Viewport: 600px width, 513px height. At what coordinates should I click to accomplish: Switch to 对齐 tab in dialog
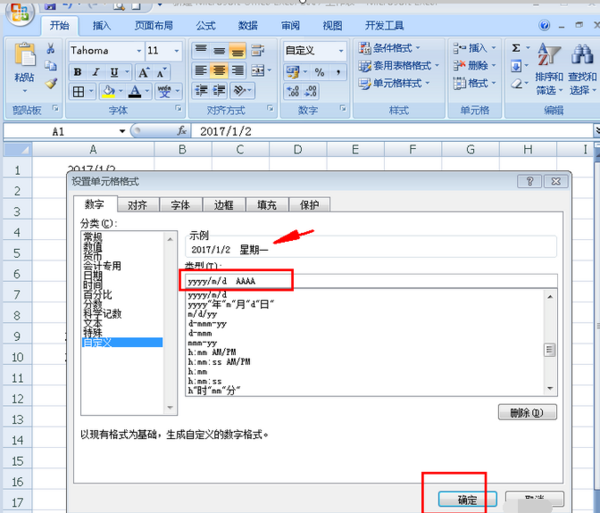click(x=137, y=205)
